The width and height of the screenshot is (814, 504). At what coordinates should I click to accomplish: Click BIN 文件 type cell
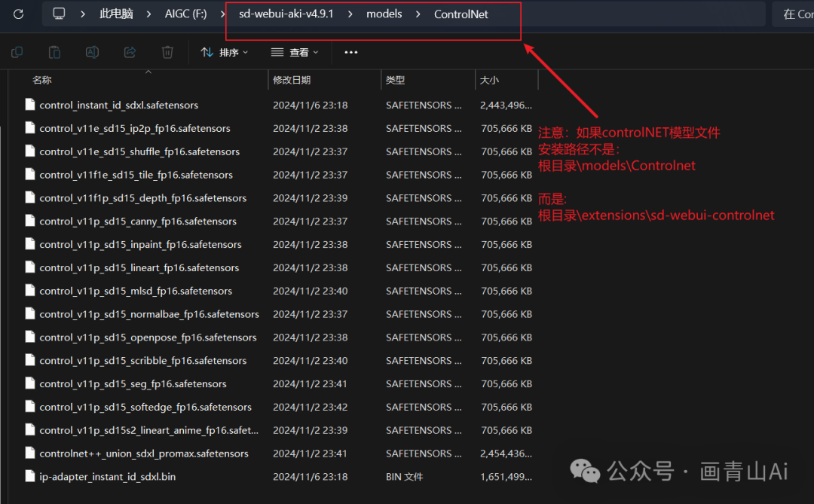[405, 476]
